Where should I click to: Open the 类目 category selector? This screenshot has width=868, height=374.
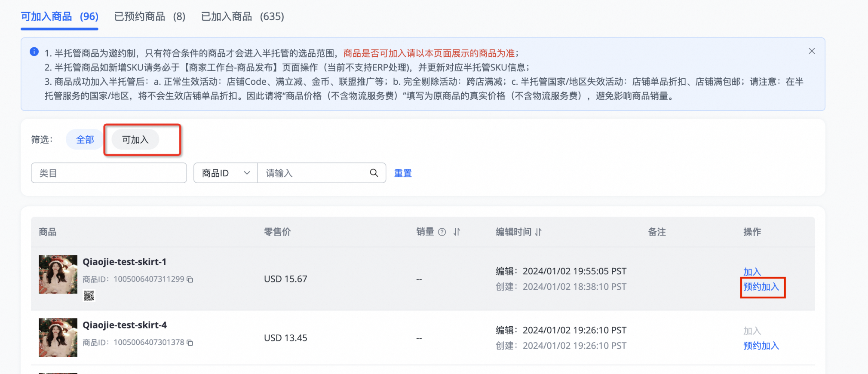[x=109, y=173]
